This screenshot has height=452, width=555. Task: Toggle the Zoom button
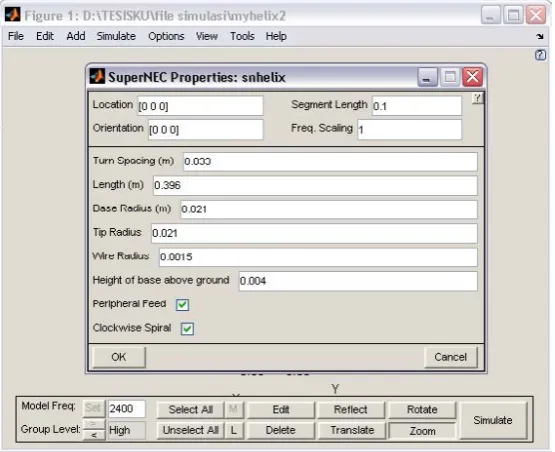pyautogui.click(x=422, y=431)
